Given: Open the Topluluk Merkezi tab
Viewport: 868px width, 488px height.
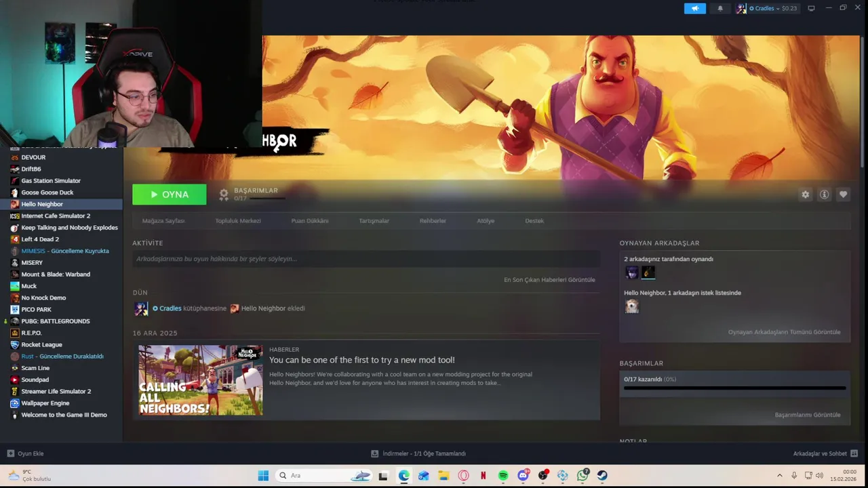Looking at the screenshot, I should [238, 221].
